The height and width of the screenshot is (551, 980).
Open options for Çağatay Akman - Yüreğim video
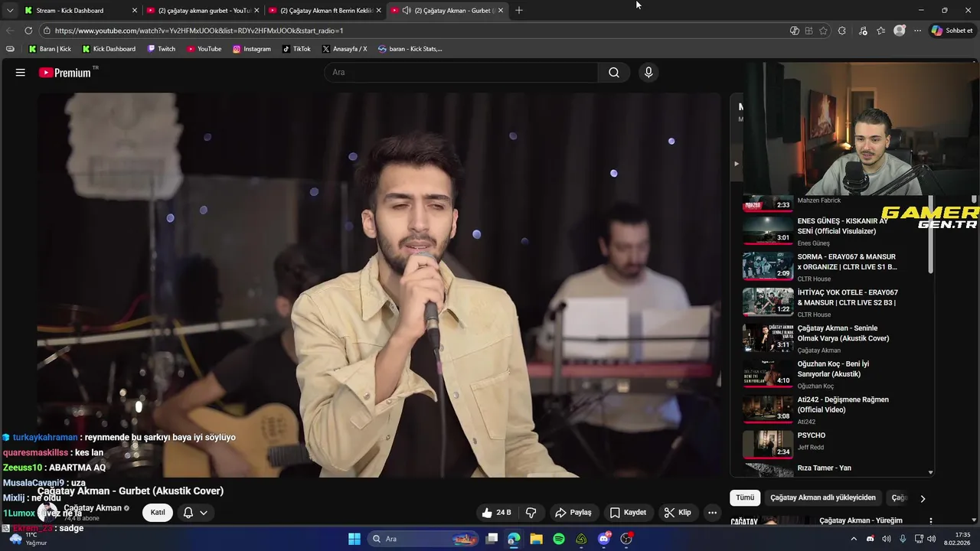(931, 521)
